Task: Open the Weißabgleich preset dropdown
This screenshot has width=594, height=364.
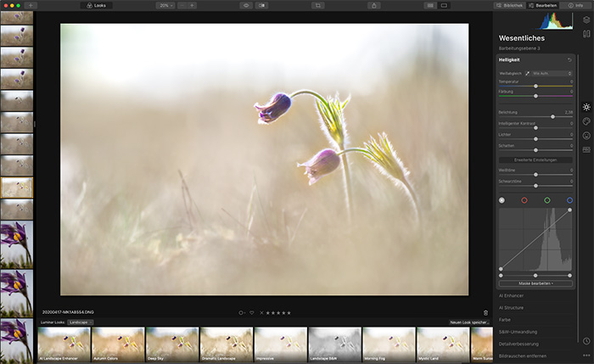Action: pyautogui.click(x=552, y=74)
